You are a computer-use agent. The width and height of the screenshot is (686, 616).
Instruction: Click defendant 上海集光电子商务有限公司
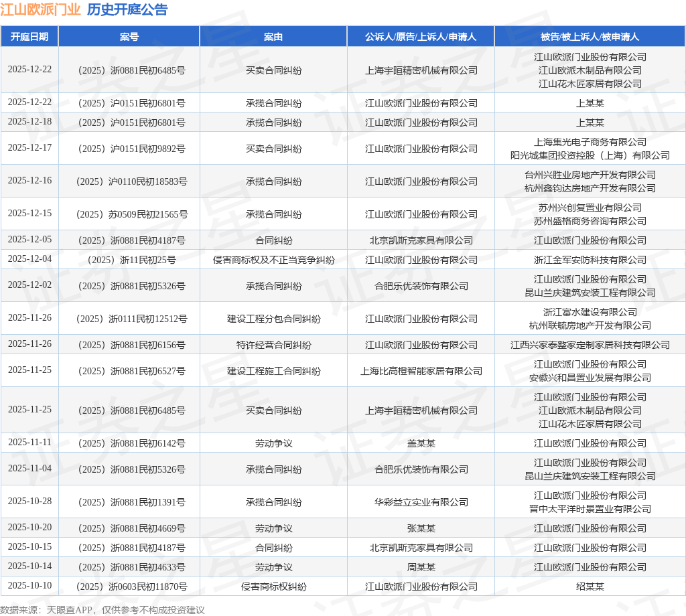[590, 142]
